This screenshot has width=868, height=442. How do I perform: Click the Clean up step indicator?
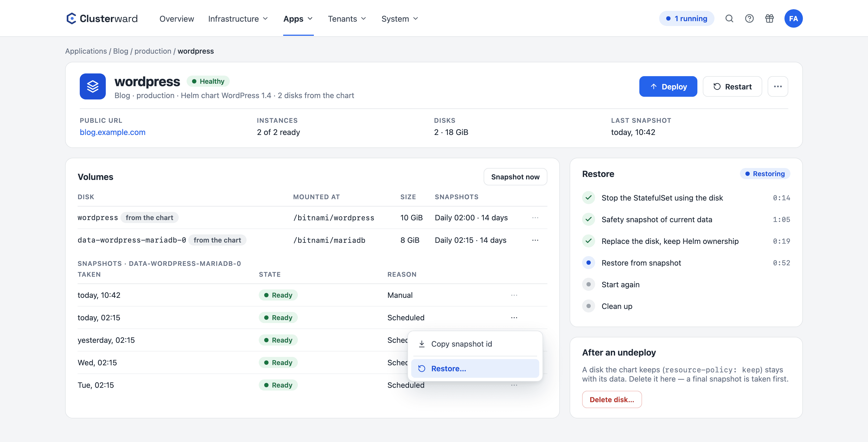[x=588, y=306]
